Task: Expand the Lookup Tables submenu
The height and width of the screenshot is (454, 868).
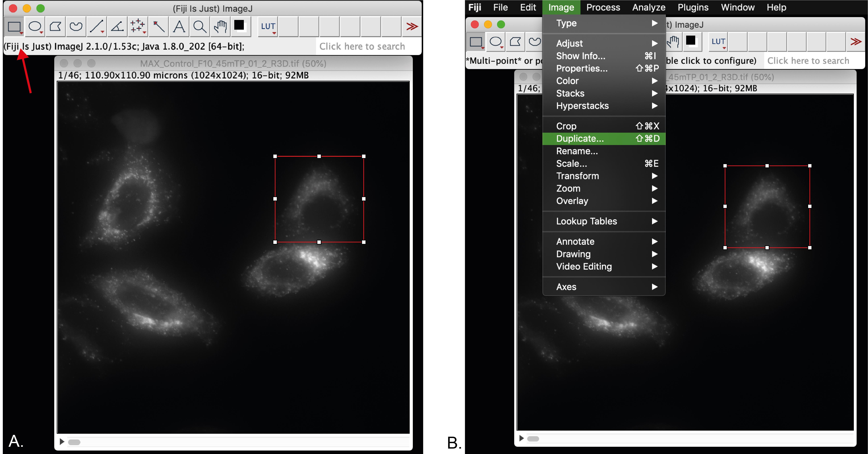Action: (604, 221)
